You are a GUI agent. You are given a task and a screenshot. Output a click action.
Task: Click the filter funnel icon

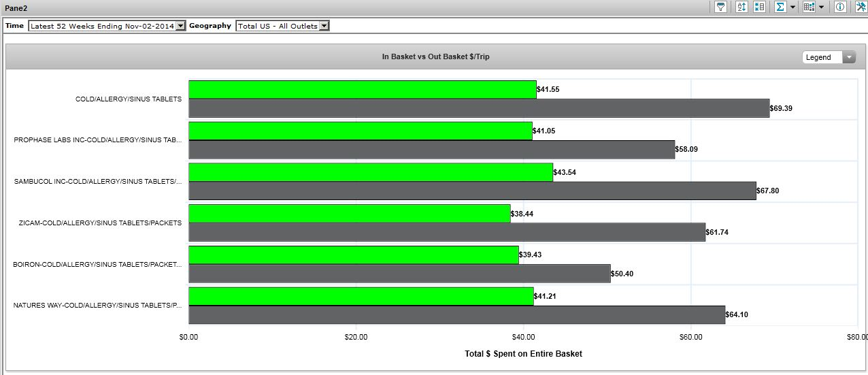pyautogui.click(x=721, y=7)
